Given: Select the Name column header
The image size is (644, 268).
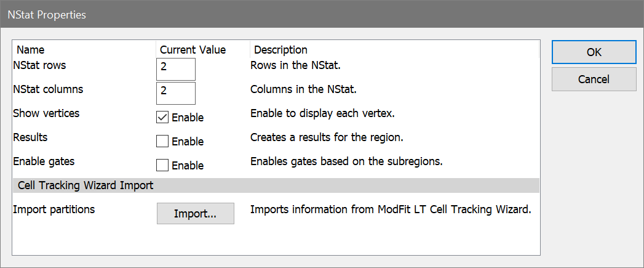Looking at the screenshot, I should click(31, 50).
